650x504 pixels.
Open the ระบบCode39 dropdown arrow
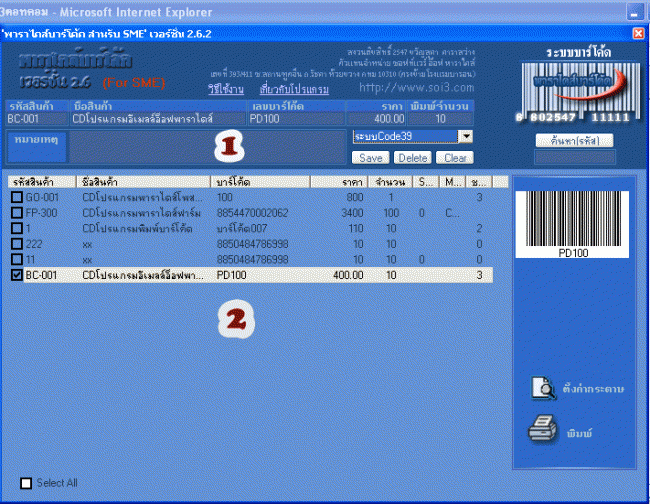(466, 136)
